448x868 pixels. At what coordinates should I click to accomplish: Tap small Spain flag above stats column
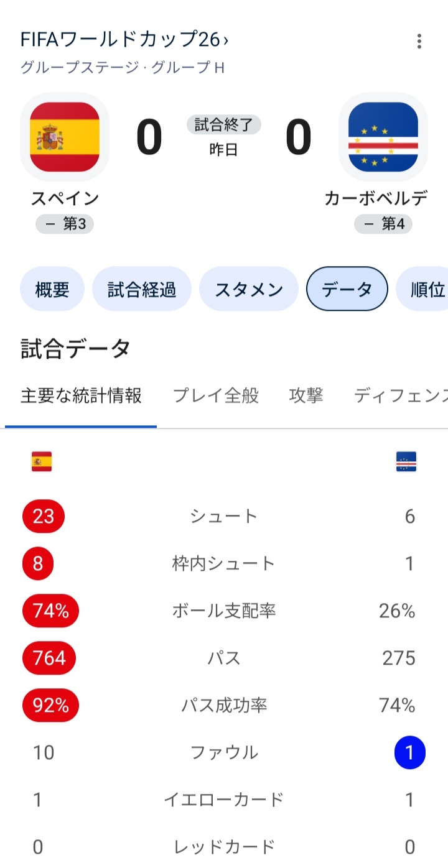pyautogui.click(x=42, y=462)
